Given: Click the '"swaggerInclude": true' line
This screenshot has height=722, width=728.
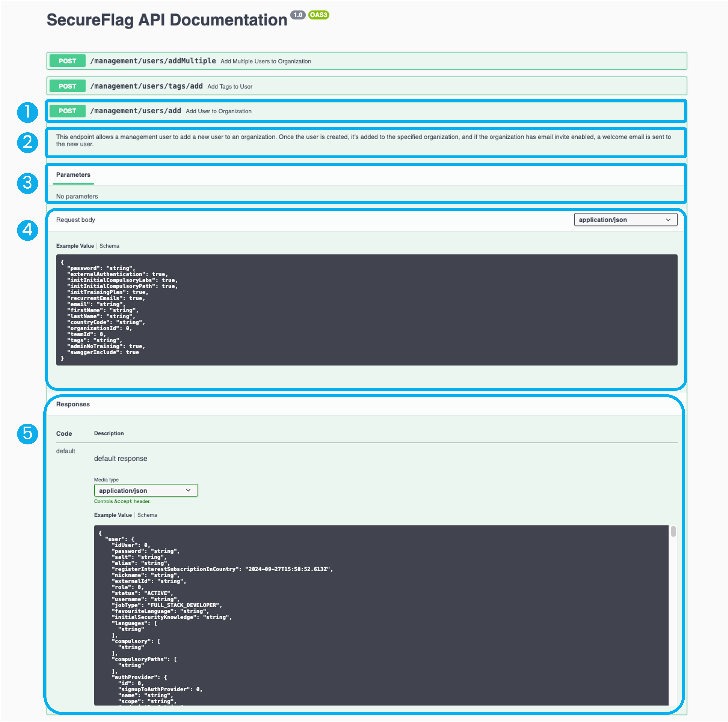Looking at the screenshot, I should [103, 352].
